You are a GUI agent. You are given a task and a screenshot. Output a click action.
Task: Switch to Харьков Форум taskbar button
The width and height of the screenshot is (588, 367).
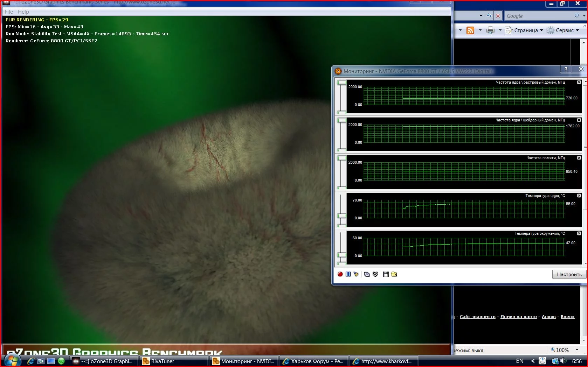[313, 361]
